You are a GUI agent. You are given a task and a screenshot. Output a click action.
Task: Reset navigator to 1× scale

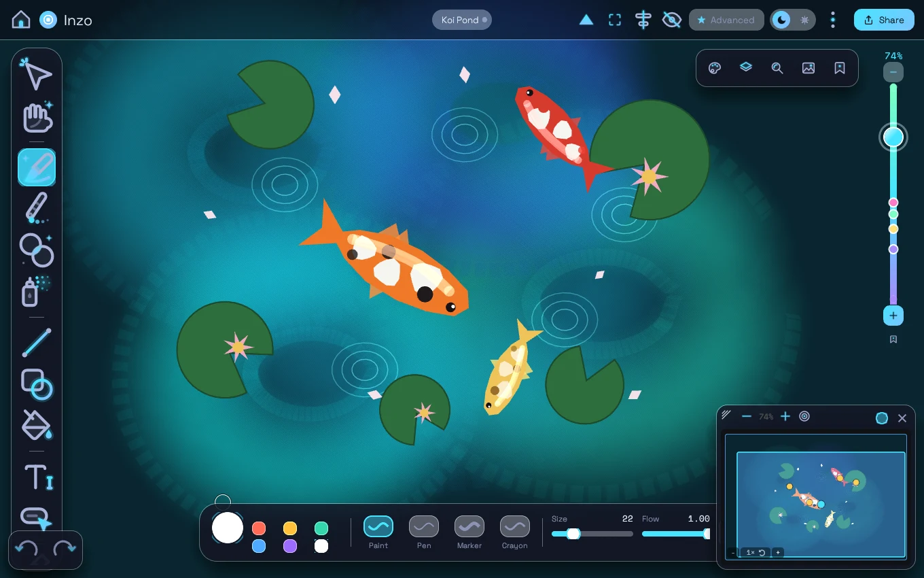pos(756,553)
